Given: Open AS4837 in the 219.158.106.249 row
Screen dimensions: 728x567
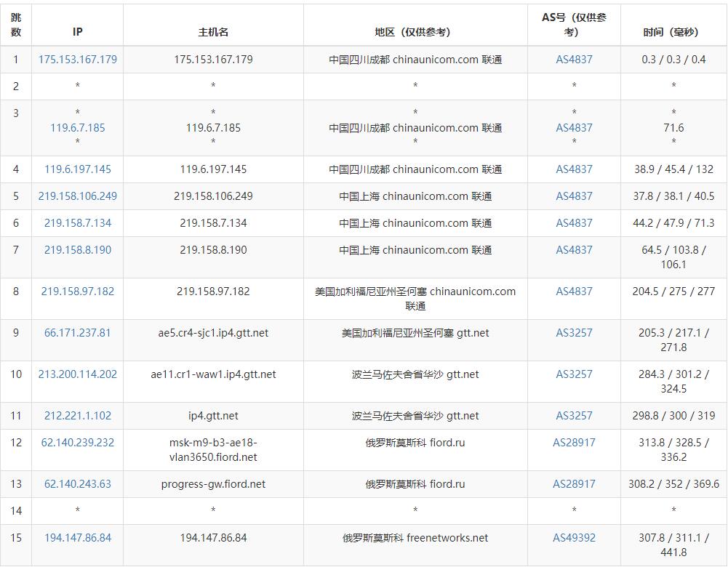Looking at the screenshot, I should point(574,196).
